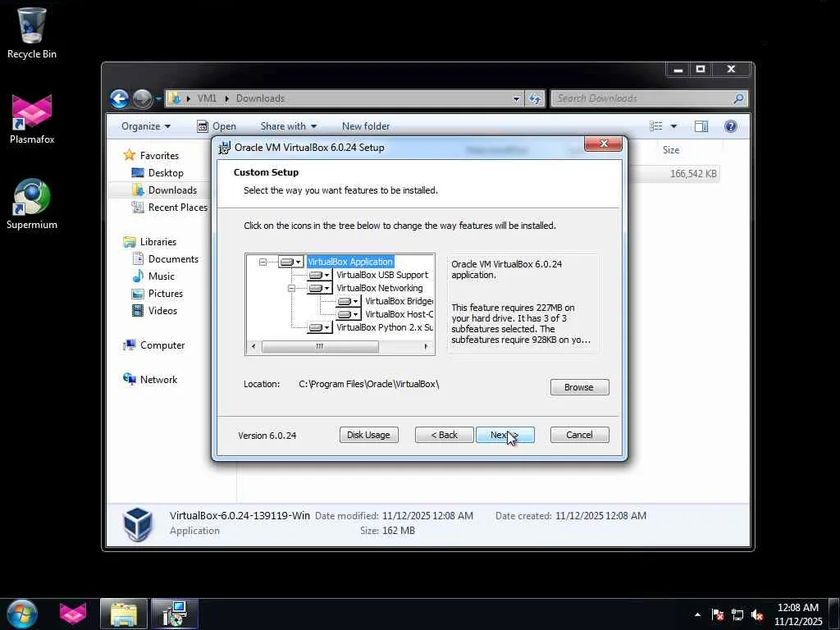
Task: Select VirtualBox Application feature label
Action: [x=350, y=262]
